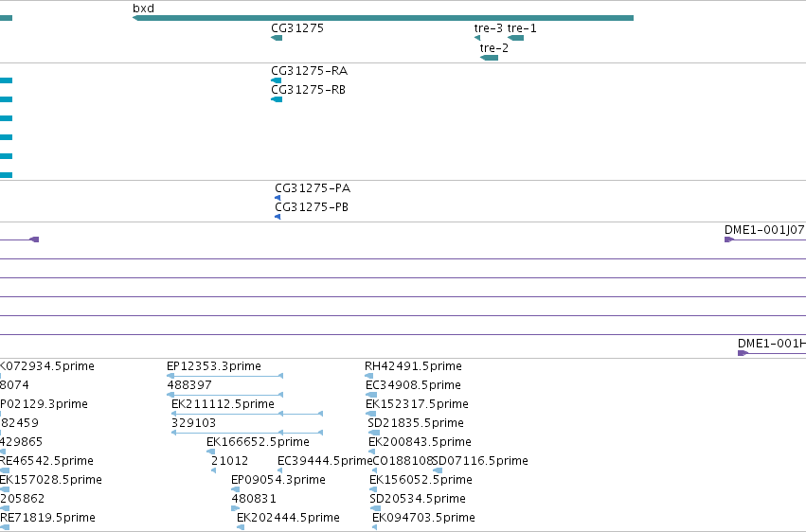Viewport: 806px width, 532px height.
Task: Click the CG31275-RA transcript glyph
Action: click(276, 80)
